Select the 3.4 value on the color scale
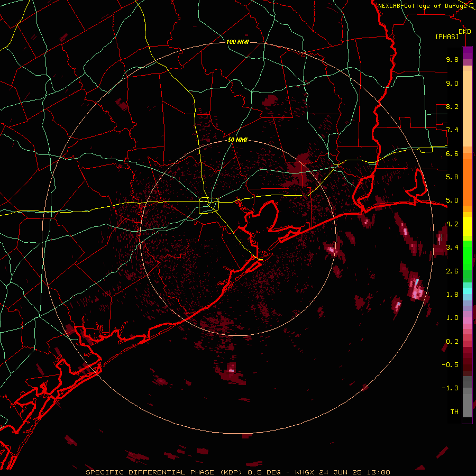 452,248
